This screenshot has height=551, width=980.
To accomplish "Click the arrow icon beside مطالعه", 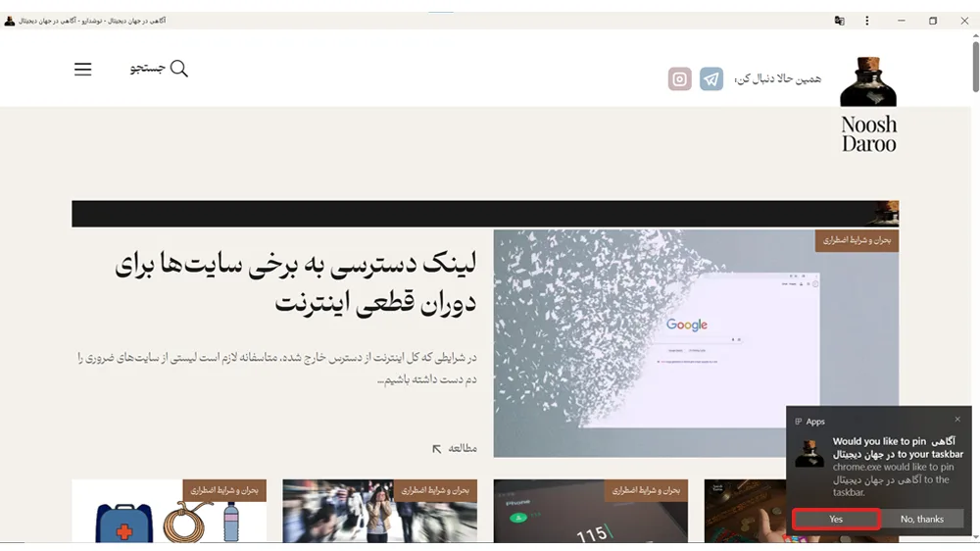I will pyautogui.click(x=437, y=449).
